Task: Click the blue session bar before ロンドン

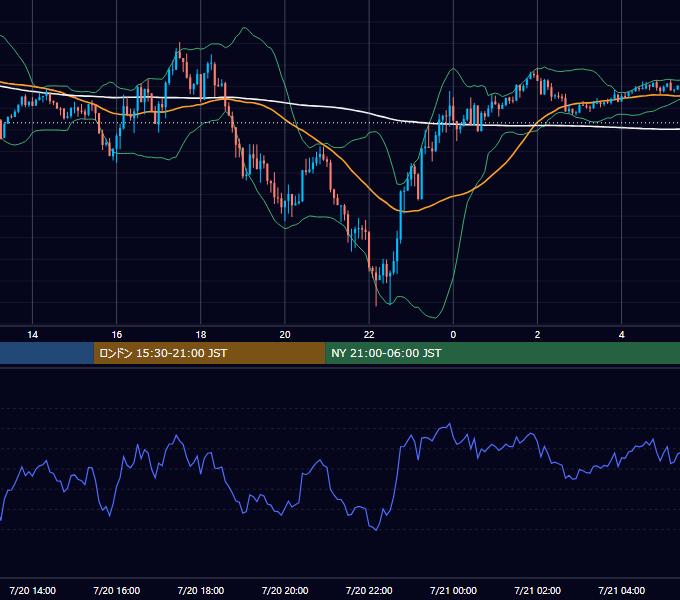Action: pyautogui.click(x=47, y=353)
